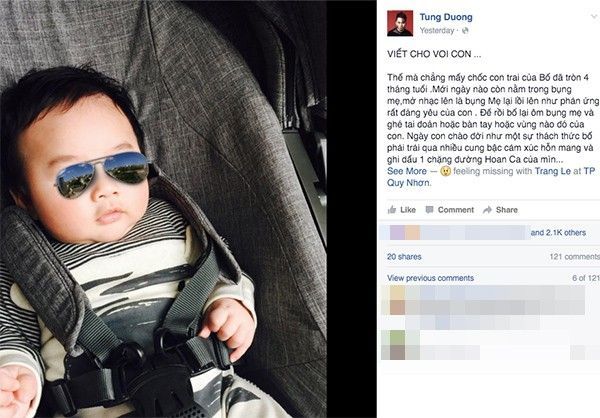Expand View previous comments

(430, 278)
